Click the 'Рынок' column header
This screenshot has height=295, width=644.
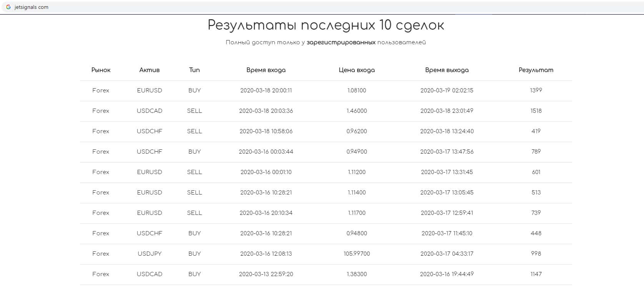coord(101,70)
